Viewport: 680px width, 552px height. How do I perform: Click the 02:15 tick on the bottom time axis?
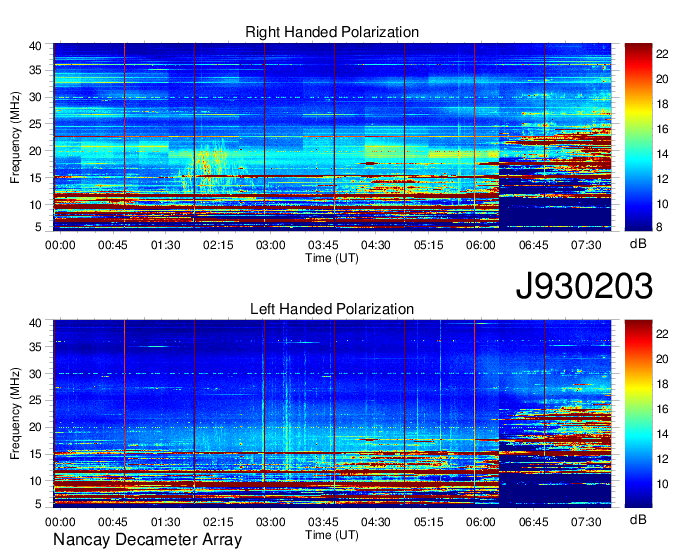tap(218, 522)
